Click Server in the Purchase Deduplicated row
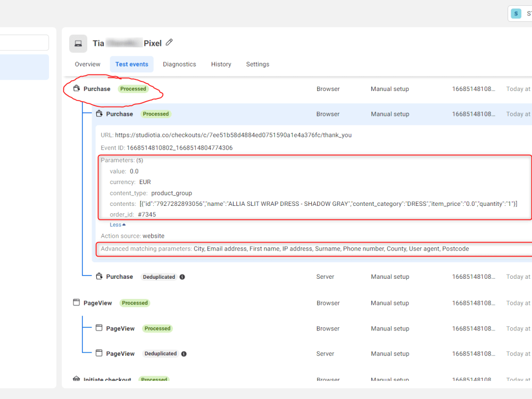 325,277
